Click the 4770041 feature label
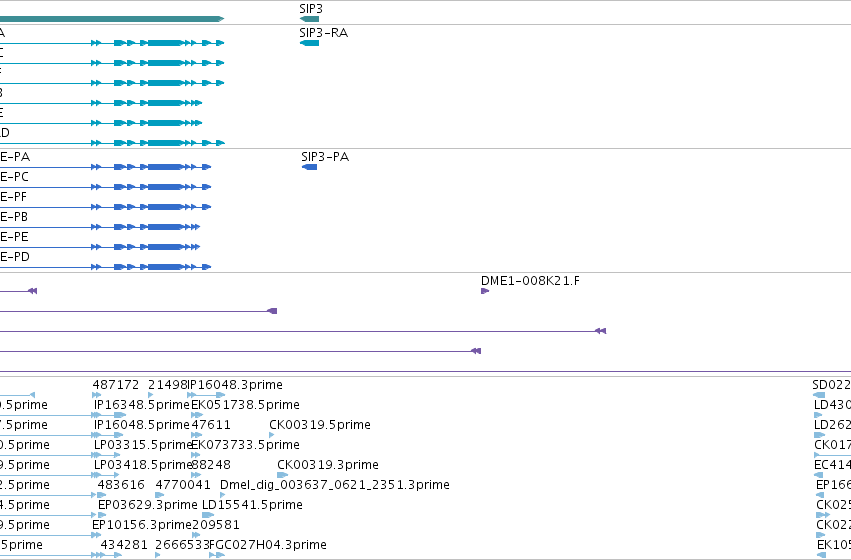The image size is (851, 560). coord(183,485)
